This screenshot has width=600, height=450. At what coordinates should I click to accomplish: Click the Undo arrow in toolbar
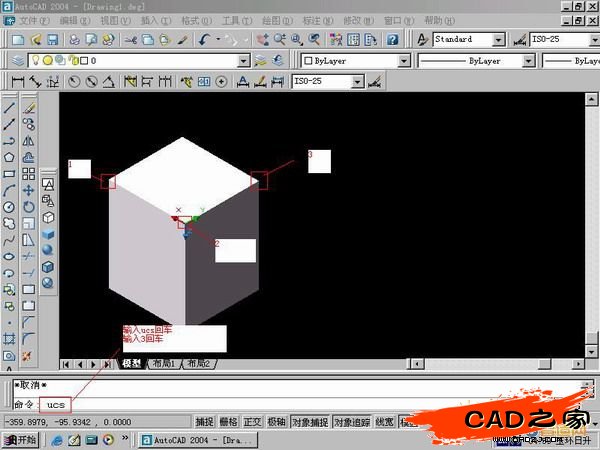(204, 39)
